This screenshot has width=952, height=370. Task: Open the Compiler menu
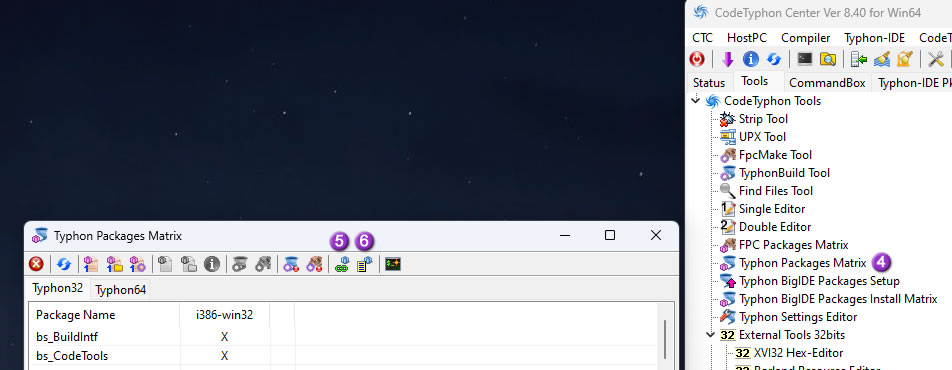pyautogui.click(x=806, y=38)
